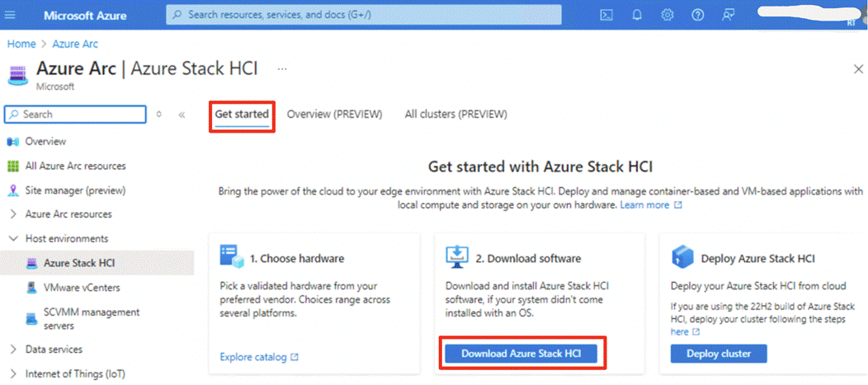This screenshot has width=868, height=385.
Task: Collapse the Host environments group
Action: click(13, 239)
